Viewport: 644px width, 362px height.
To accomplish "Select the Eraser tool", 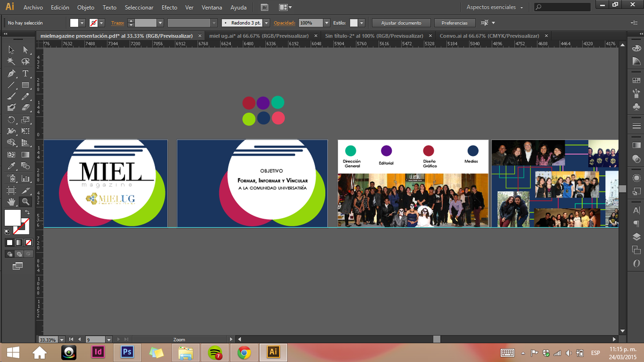I will coord(25,108).
